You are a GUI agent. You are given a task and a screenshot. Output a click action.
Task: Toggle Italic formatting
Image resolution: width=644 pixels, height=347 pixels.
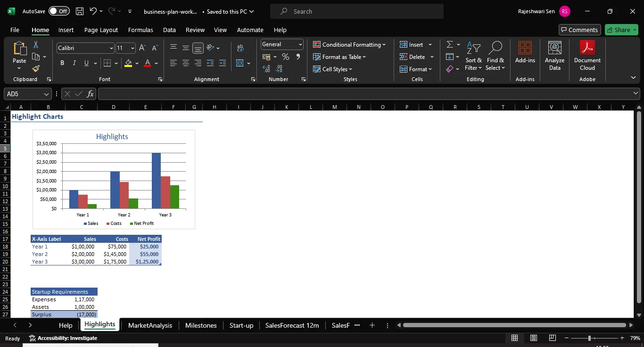tap(74, 63)
